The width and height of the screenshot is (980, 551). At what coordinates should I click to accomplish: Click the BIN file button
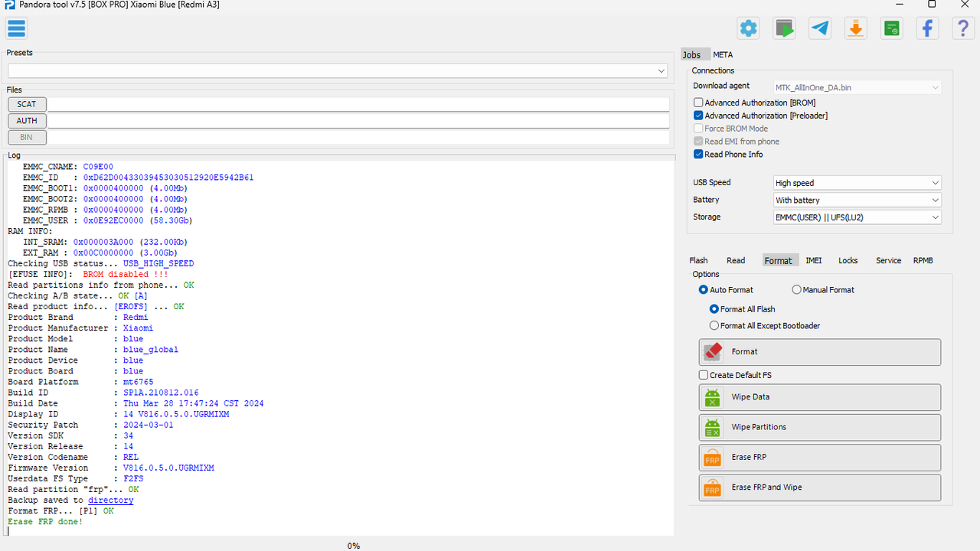click(x=27, y=138)
